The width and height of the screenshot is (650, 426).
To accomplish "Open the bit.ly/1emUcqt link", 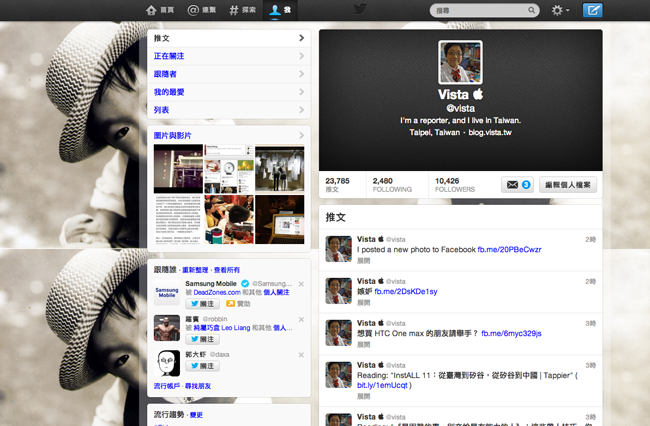I will point(382,385).
